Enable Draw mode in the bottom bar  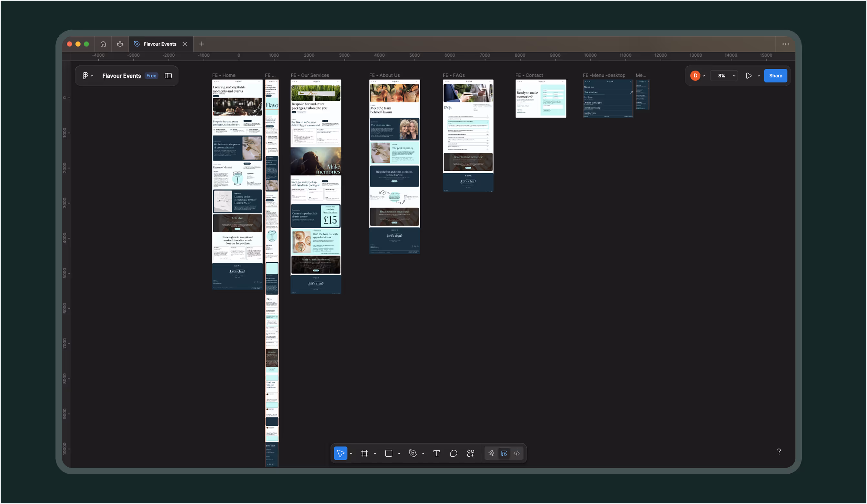(491, 453)
